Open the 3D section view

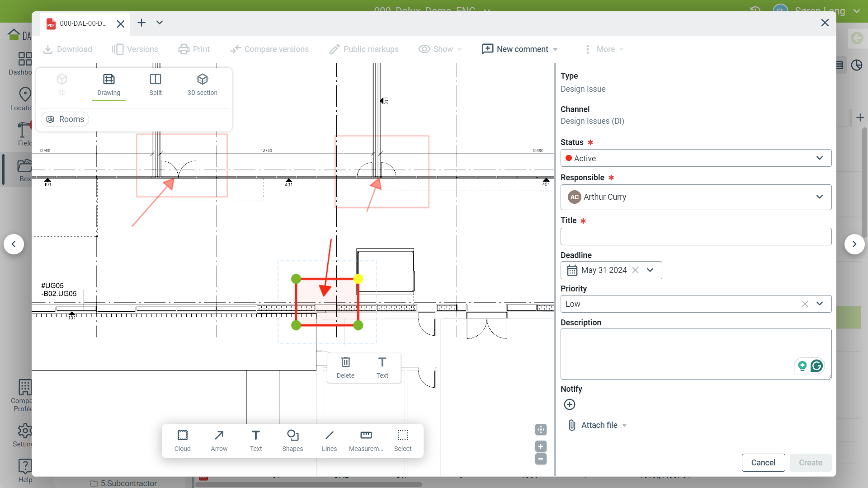point(203,85)
